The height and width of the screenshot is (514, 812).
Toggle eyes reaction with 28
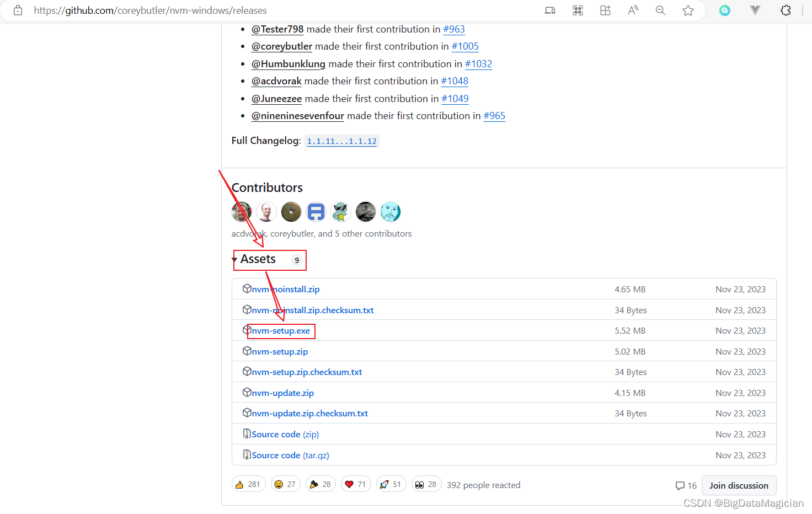pyautogui.click(x=426, y=484)
